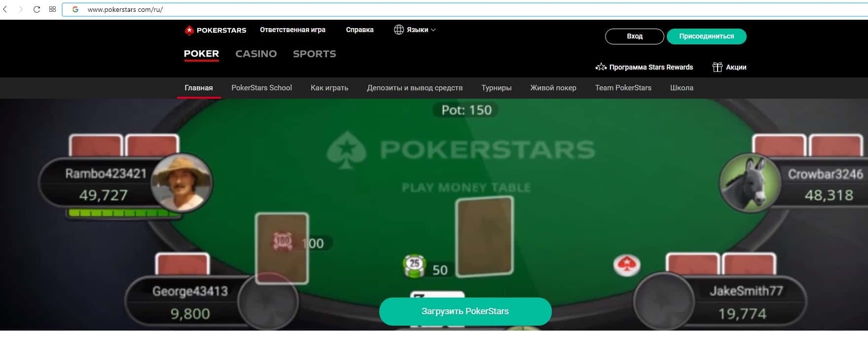Switch to the SPORTS section tab
The height and width of the screenshot is (338, 868).
click(314, 54)
